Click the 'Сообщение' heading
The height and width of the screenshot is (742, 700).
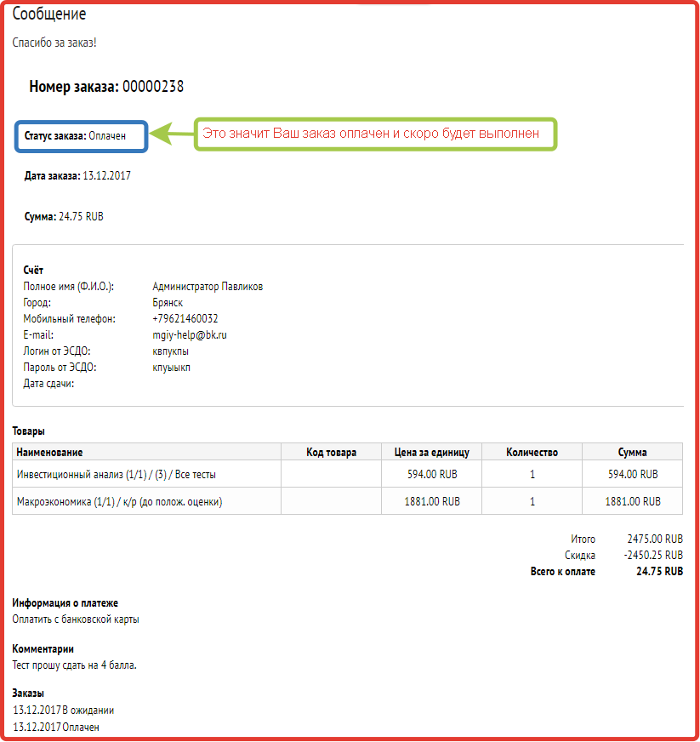click(49, 14)
